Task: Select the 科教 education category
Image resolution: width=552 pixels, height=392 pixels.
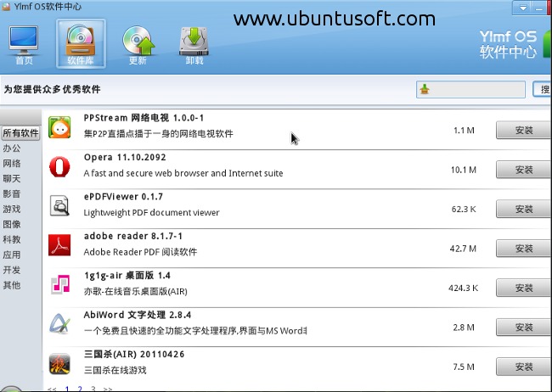Action: pyautogui.click(x=12, y=239)
